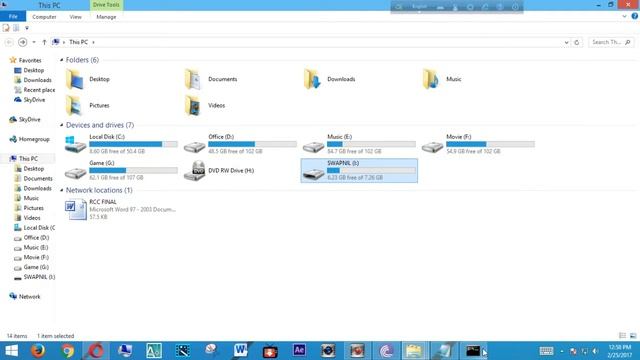The image size is (640, 360).
Task: Go up one level with Up arrow
Action: [44, 42]
